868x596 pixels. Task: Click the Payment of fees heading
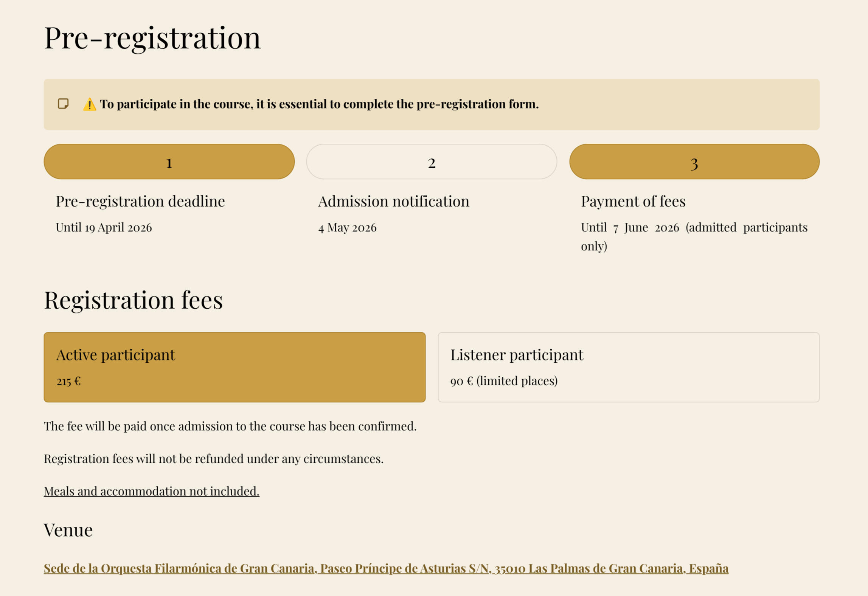click(633, 201)
